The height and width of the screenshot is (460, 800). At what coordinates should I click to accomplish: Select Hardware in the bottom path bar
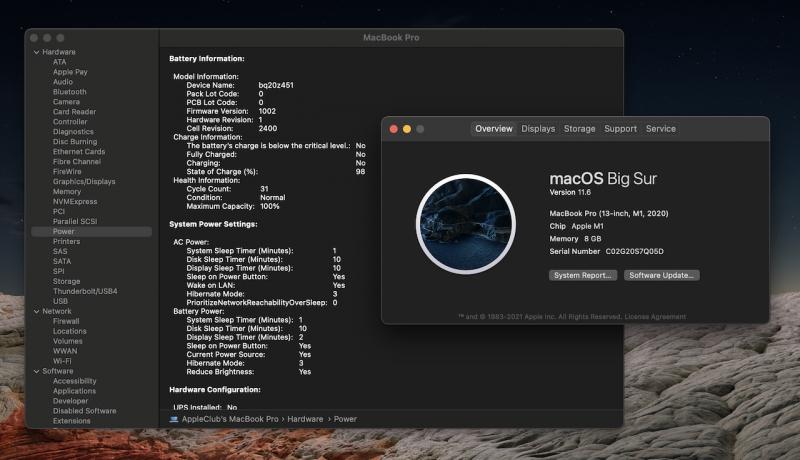[x=305, y=419]
